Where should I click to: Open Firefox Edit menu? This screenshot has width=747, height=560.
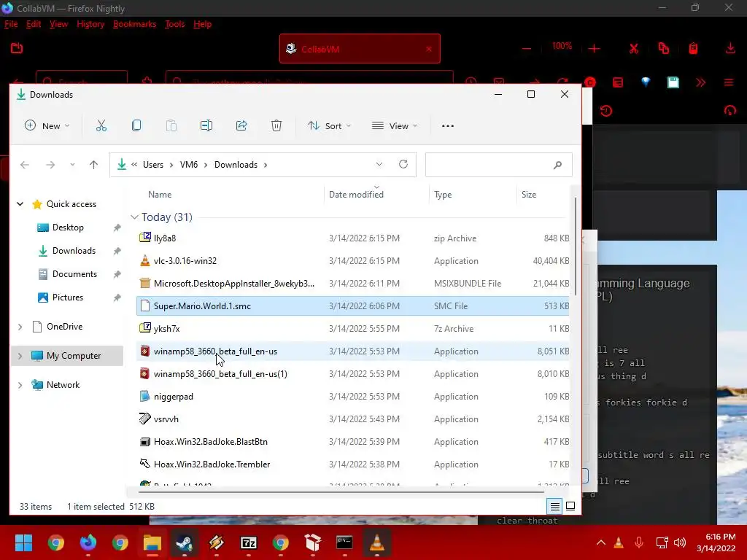pyautogui.click(x=34, y=24)
